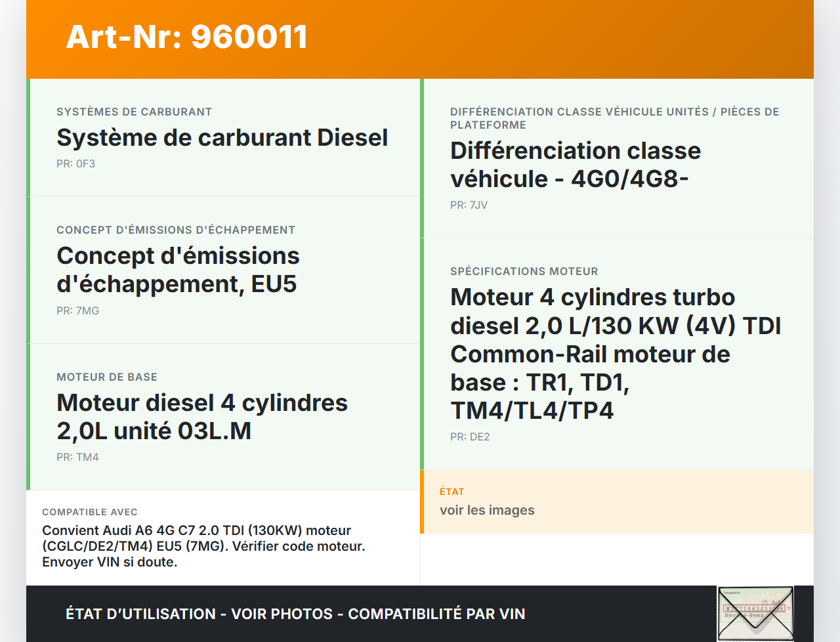Select the Moteur 4 cylindres turbo diesel specification
Viewport: 840px width, 642px height.
tap(615, 354)
